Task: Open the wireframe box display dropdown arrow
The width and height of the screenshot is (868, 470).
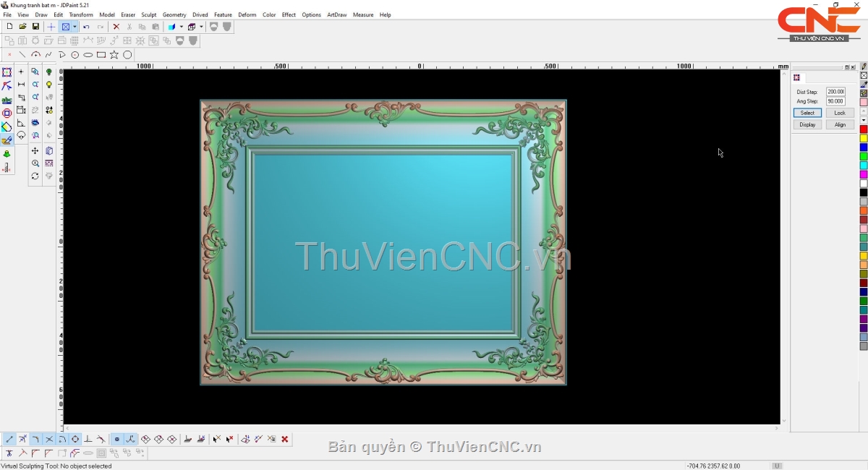Action: click(201, 27)
